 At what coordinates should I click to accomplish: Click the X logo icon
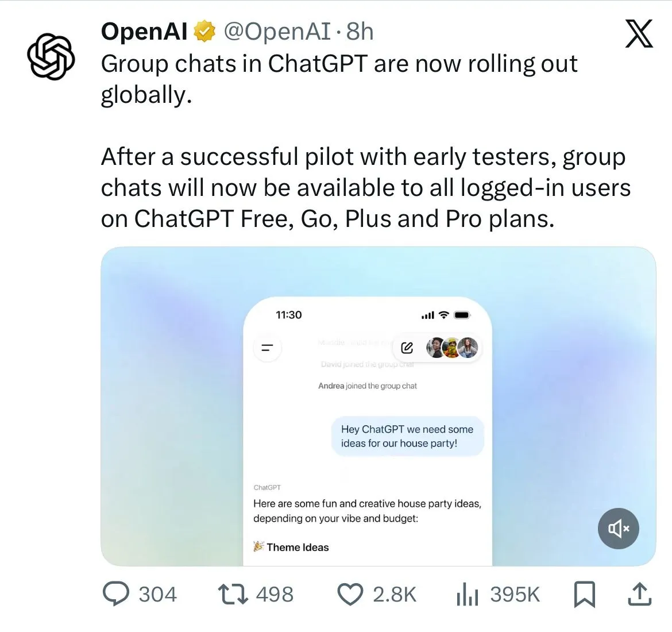coord(639,33)
